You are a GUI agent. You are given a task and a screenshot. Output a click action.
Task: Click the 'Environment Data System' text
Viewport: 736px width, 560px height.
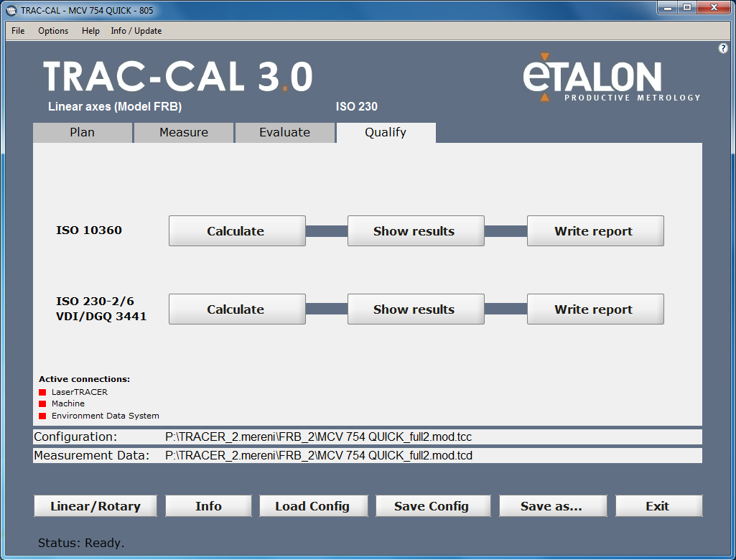105,416
